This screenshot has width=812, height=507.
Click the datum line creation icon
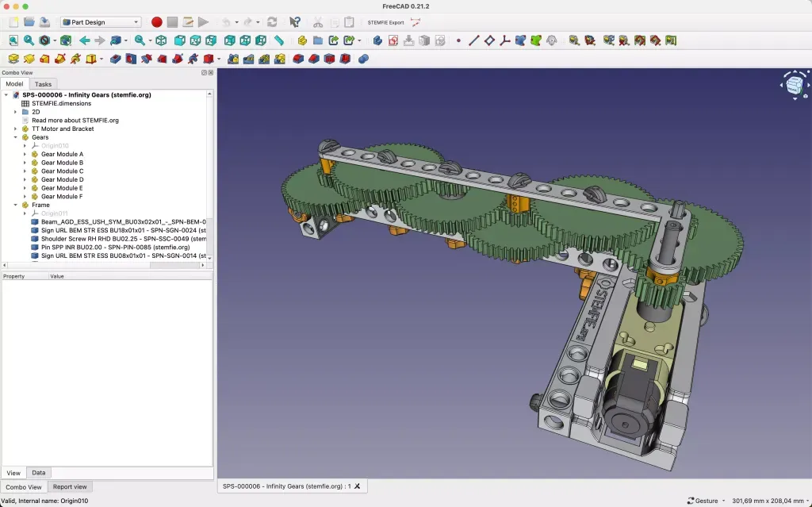(473, 40)
